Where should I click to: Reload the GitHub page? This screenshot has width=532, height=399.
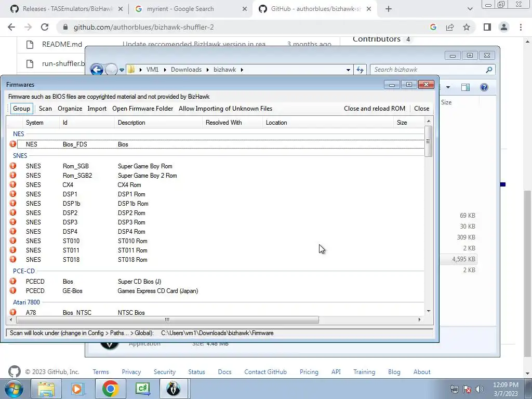pyautogui.click(x=45, y=27)
